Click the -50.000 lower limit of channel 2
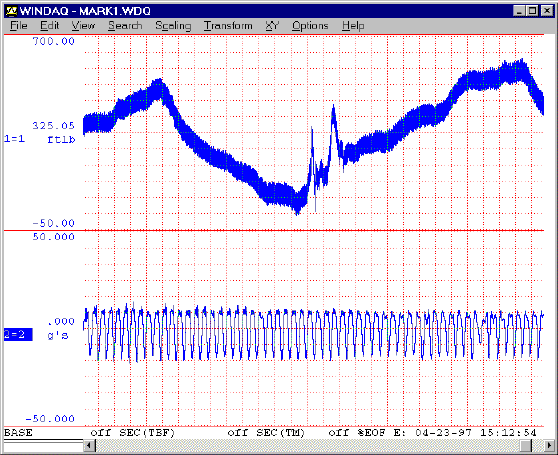 (50, 419)
